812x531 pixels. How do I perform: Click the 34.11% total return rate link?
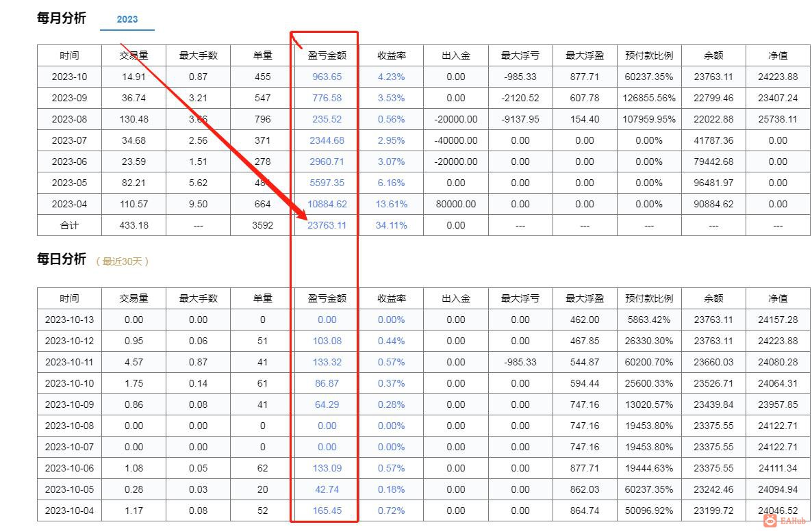[391, 225]
